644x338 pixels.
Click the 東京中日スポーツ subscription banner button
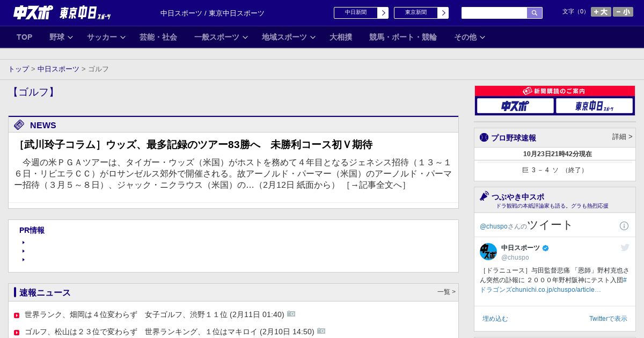[594, 106]
